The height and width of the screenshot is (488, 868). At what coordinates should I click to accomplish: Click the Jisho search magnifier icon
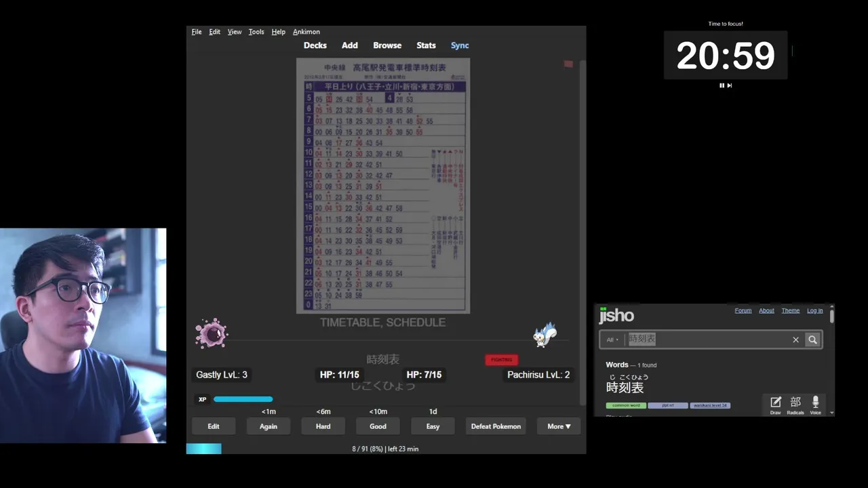(x=812, y=340)
